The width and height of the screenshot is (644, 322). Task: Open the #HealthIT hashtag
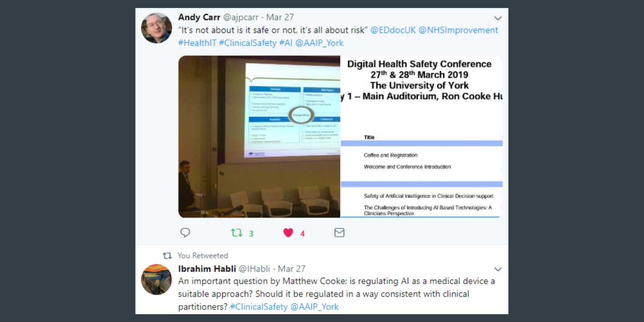197,43
